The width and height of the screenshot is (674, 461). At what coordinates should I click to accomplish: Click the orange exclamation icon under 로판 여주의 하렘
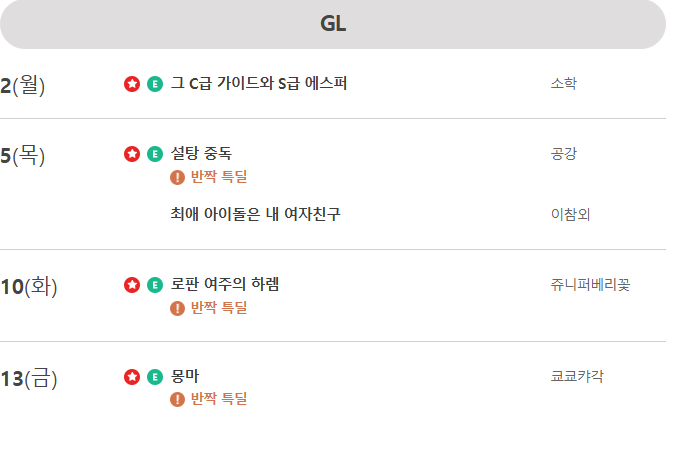click(x=178, y=308)
